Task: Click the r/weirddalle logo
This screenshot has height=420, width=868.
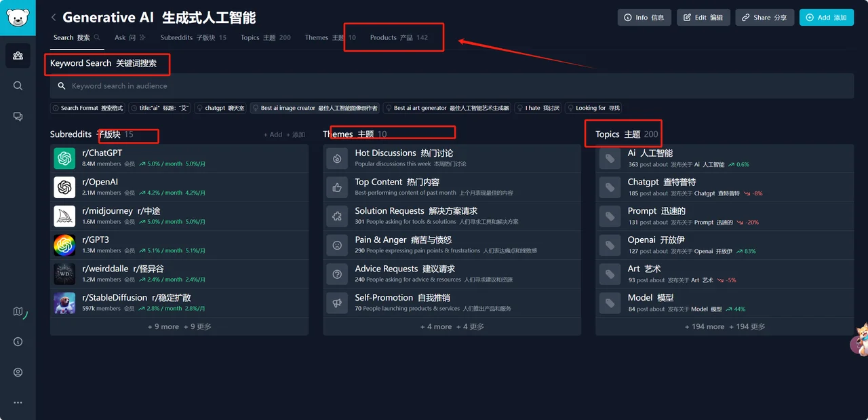Action: (x=64, y=273)
